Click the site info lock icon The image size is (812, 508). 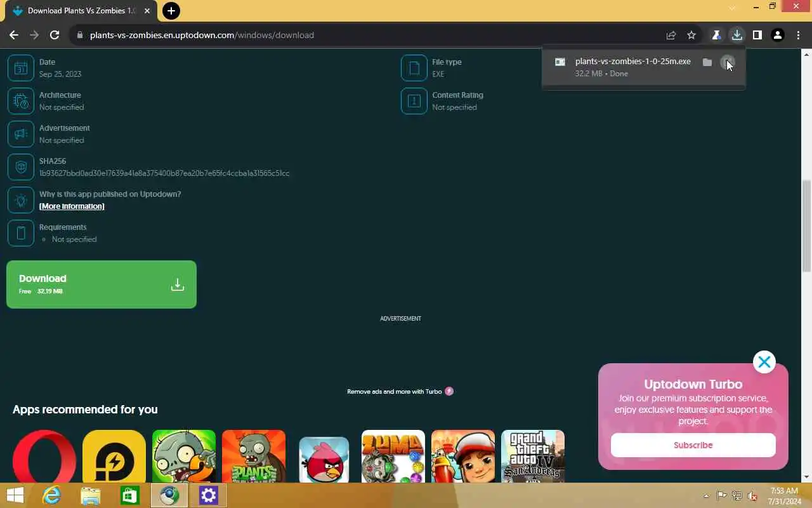coord(80,35)
